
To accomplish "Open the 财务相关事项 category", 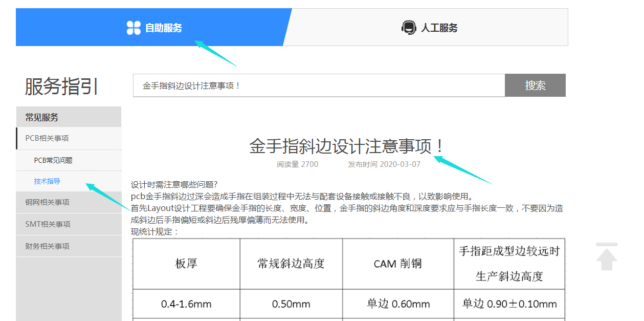I will (47, 246).
